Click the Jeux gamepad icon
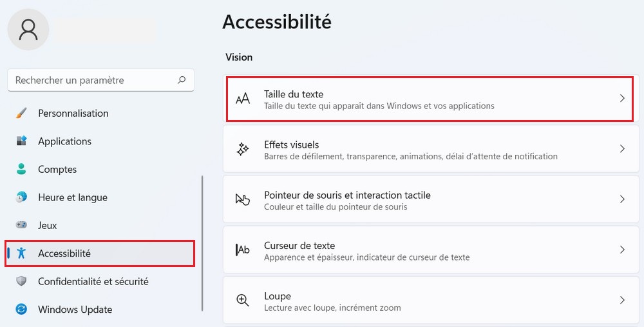This screenshot has height=327, width=644. pos(21,225)
